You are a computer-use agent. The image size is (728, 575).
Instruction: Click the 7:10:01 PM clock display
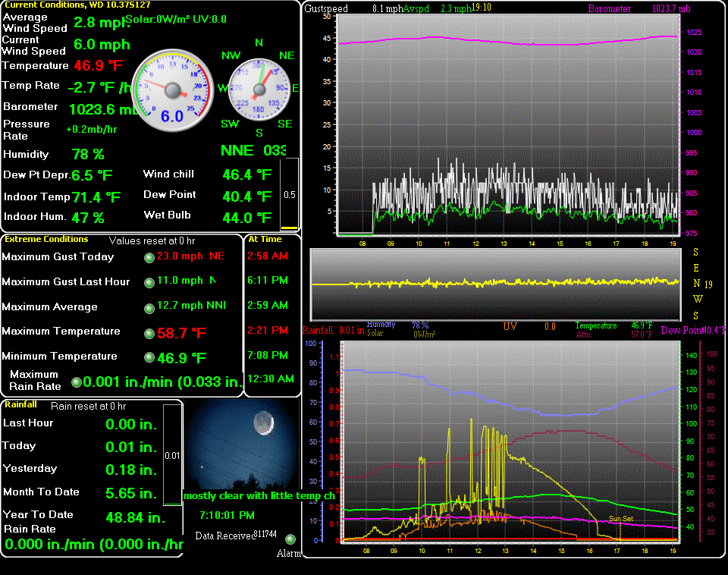[x=227, y=515]
